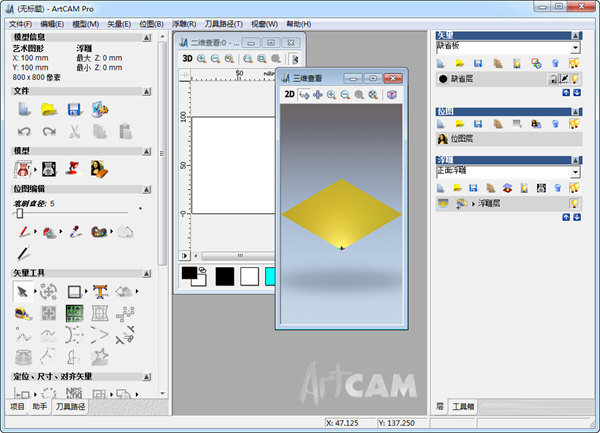Click zoom out icon in 3D view toolbar

click(345, 94)
